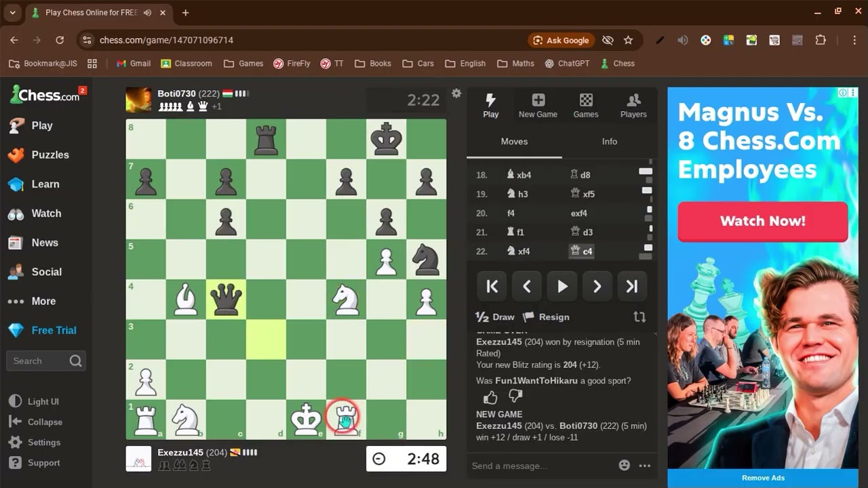This screenshot has width=868, height=488.
Task: Click Ask Google button in address bar
Action: pos(561,40)
